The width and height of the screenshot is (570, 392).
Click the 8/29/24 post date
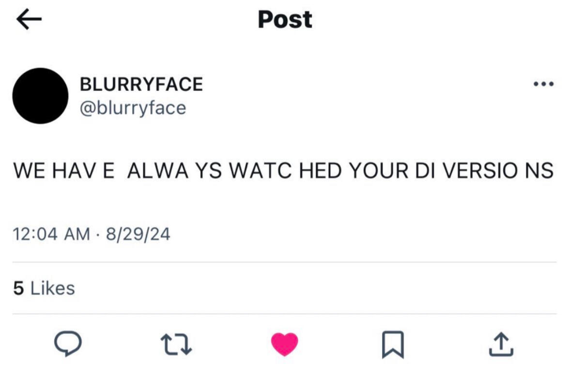[x=138, y=235]
